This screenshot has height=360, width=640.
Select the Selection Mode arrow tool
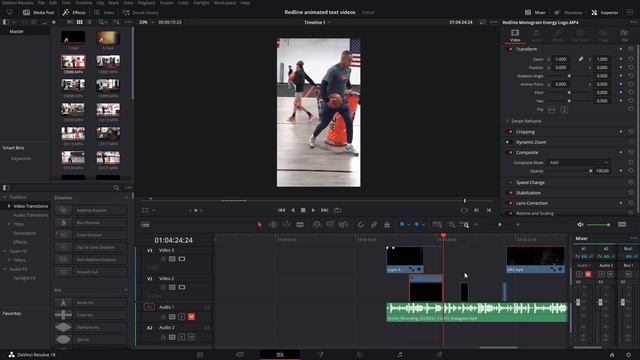(260, 224)
